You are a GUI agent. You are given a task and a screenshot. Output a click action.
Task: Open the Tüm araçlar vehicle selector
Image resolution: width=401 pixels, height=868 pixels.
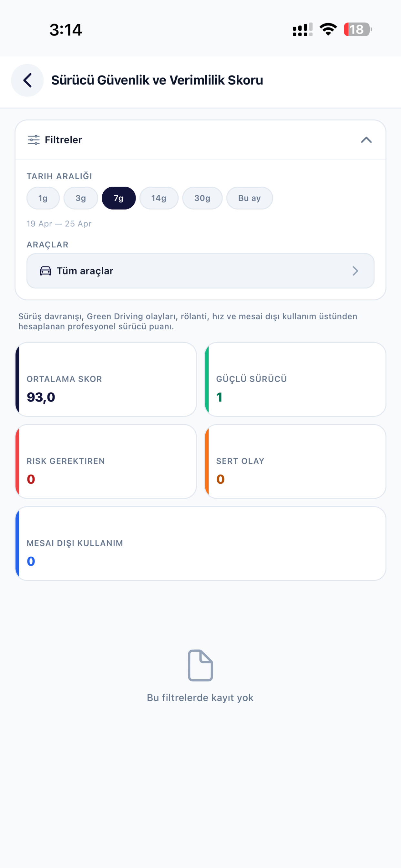pyautogui.click(x=200, y=271)
